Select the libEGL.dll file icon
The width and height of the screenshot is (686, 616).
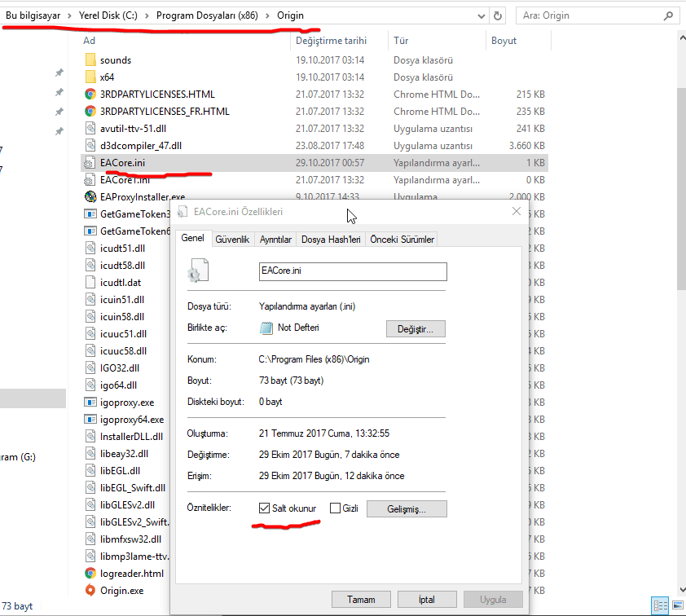pos(90,470)
